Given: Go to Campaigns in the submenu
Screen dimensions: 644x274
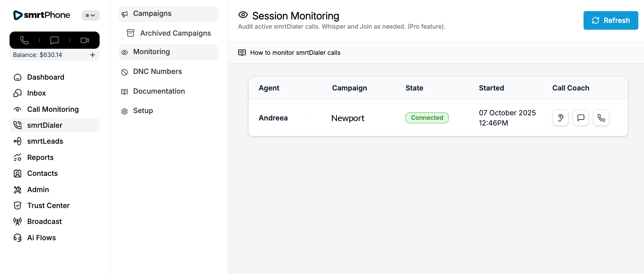Looking at the screenshot, I should [152, 14].
